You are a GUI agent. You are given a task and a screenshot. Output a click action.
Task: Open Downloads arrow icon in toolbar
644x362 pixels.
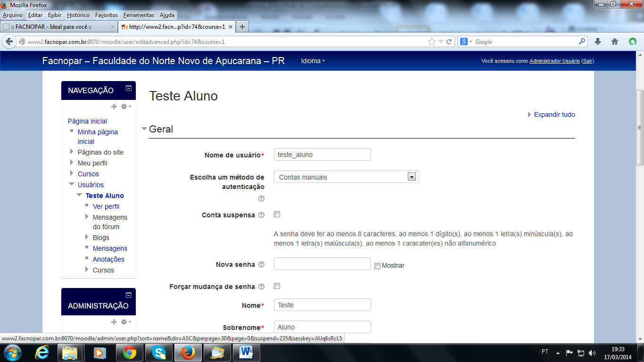(x=598, y=41)
